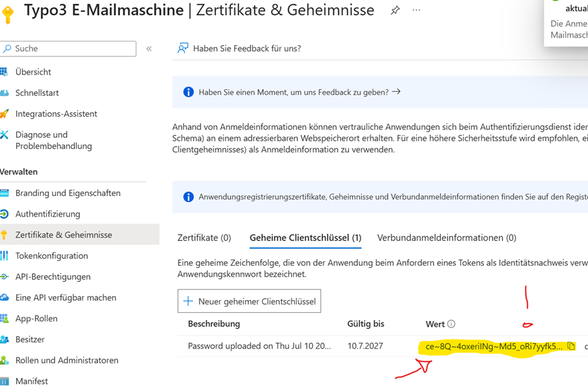Go to Branding und Eigenschaften
Viewport: 588px width, 392px height.
tap(68, 193)
